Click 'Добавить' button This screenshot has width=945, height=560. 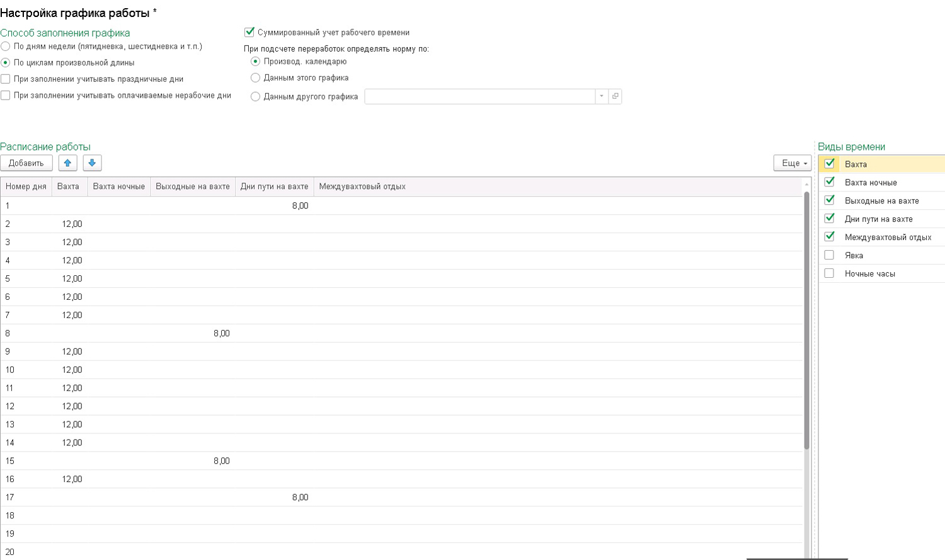point(26,163)
